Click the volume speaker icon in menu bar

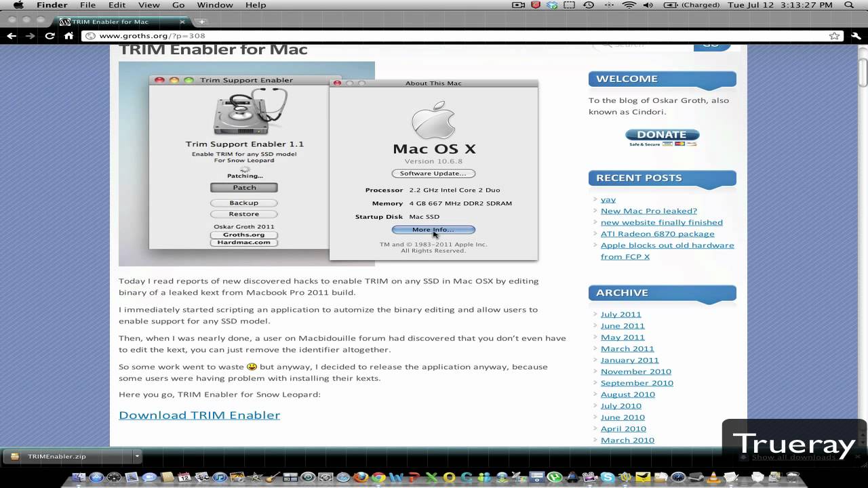(x=648, y=5)
